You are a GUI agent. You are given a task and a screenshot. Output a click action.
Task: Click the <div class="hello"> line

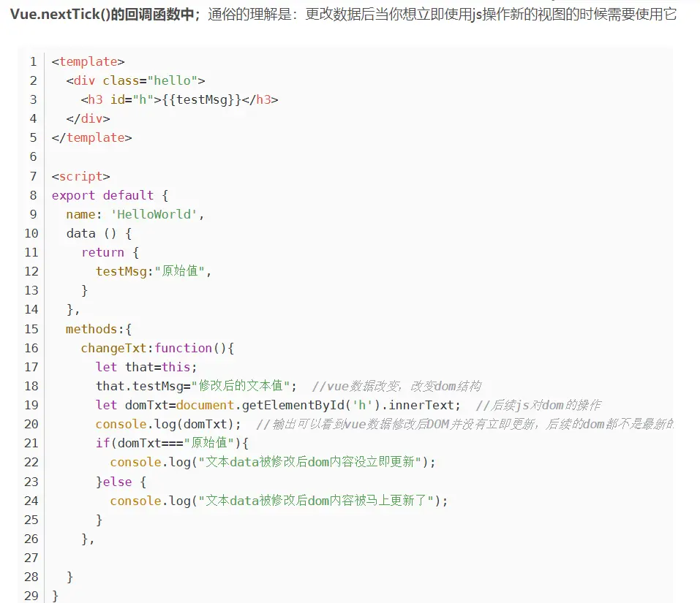[x=136, y=80]
